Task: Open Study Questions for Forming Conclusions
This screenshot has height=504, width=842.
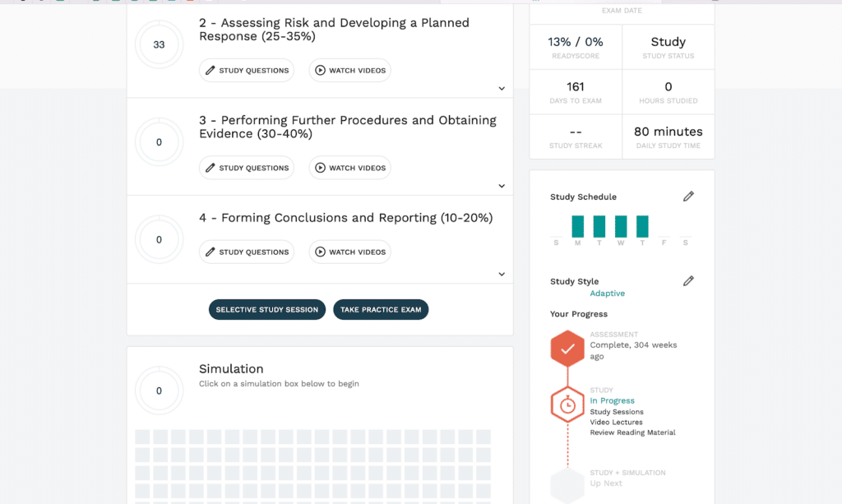Action: point(247,252)
